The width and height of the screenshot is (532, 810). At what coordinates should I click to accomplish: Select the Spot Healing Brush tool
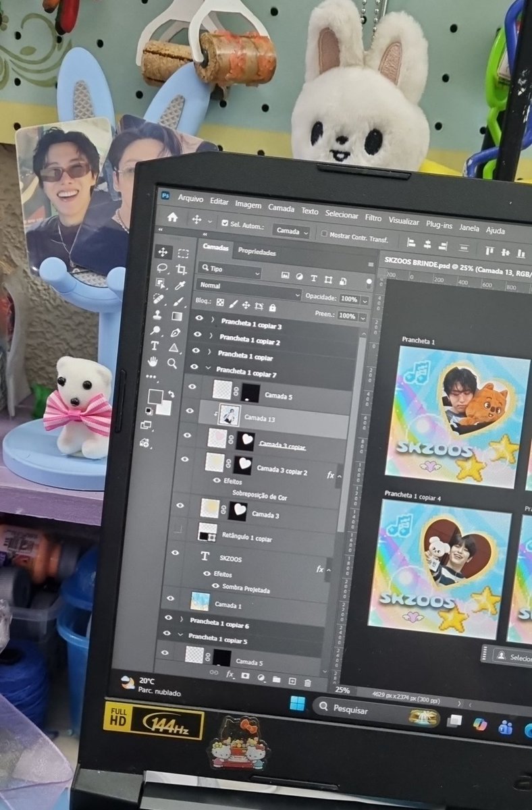[159, 298]
